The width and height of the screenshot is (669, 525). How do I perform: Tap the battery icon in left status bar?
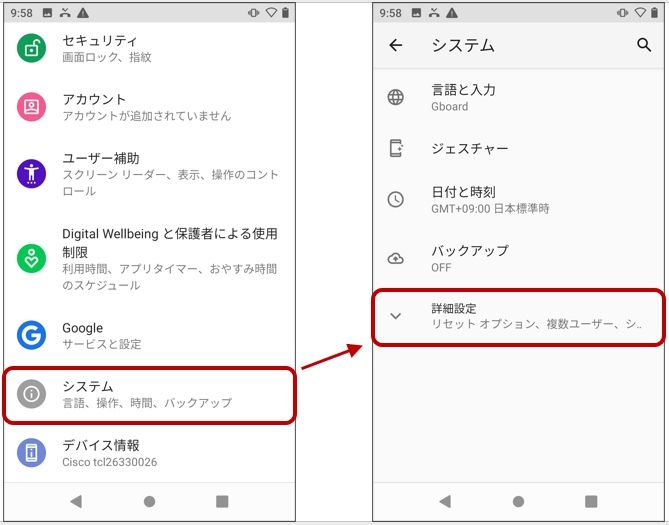tap(285, 13)
